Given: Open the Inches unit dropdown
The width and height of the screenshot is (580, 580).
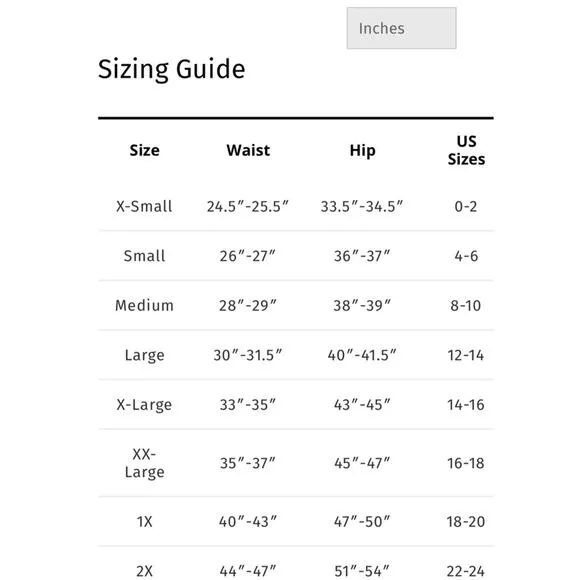Looking at the screenshot, I should tap(401, 28).
